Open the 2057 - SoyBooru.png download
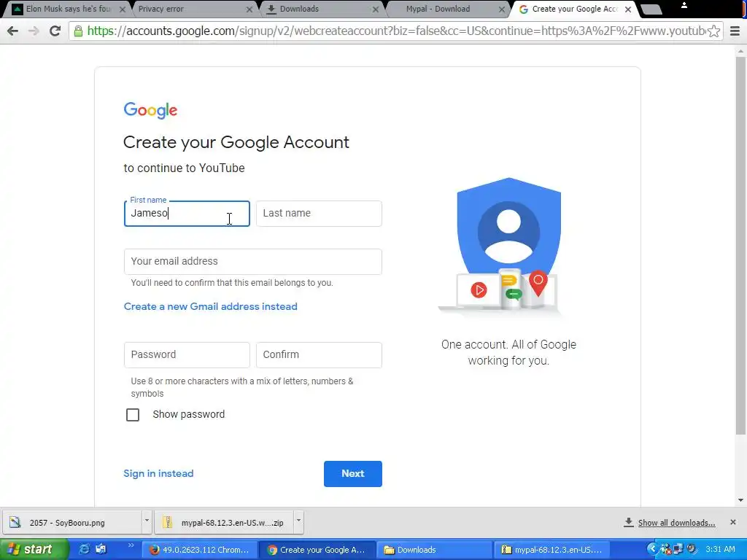The width and height of the screenshot is (747, 560). (x=72, y=522)
